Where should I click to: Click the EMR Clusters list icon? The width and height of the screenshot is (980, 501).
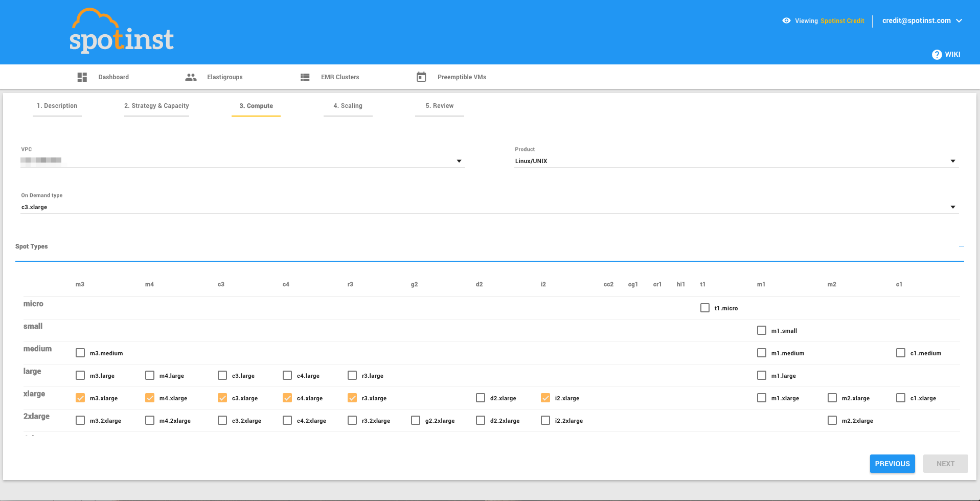(305, 77)
